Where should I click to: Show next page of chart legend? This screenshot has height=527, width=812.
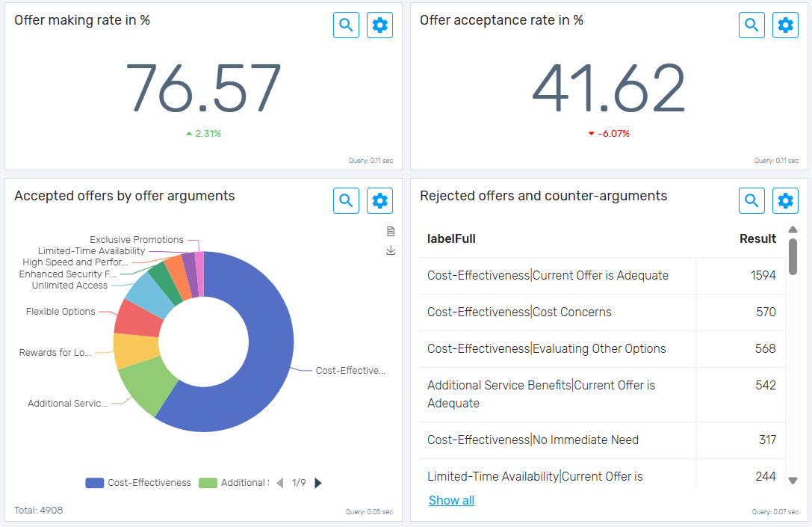pyautogui.click(x=317, y=483)
